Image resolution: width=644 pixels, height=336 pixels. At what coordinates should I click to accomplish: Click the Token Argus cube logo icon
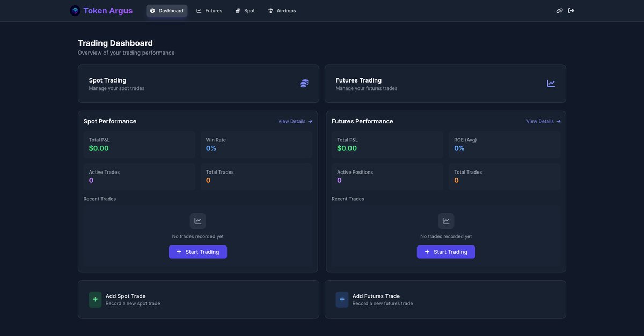[75, 11]
